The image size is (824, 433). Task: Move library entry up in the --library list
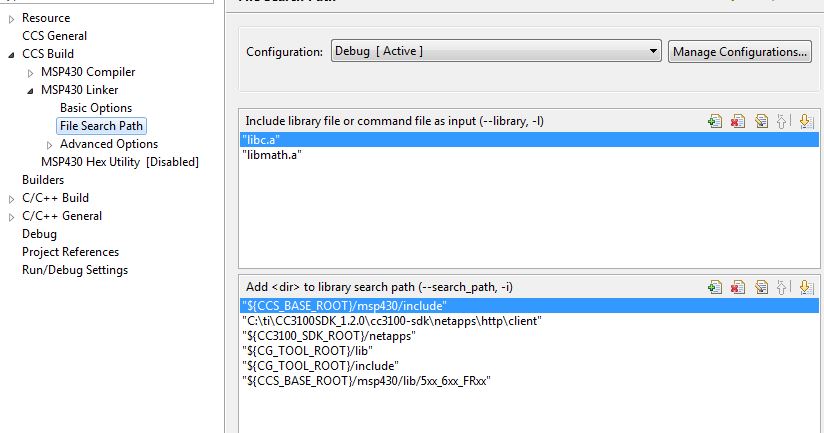[x=782, y=121]
